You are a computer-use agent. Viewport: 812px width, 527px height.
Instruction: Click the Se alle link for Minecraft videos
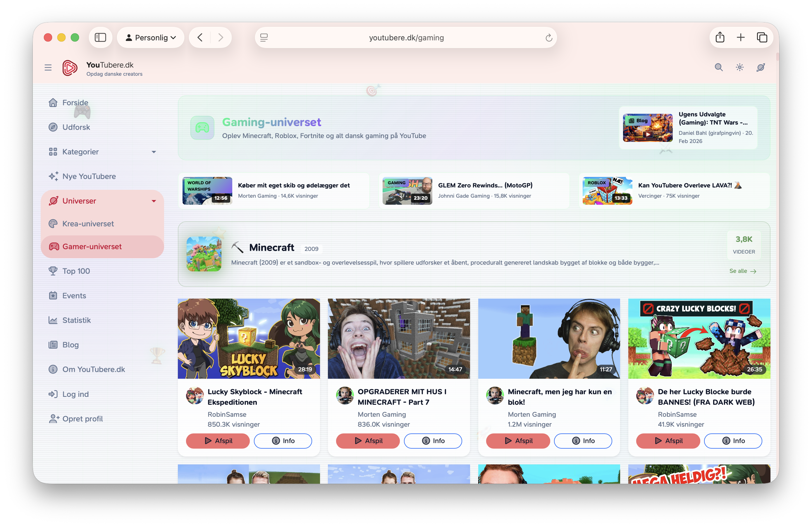coord(743,271)
